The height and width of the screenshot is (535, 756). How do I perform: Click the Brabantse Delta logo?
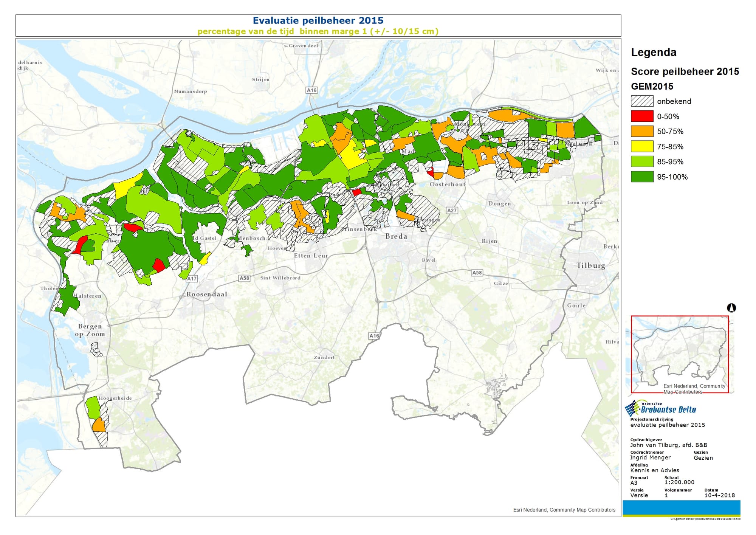coord(660,408)
